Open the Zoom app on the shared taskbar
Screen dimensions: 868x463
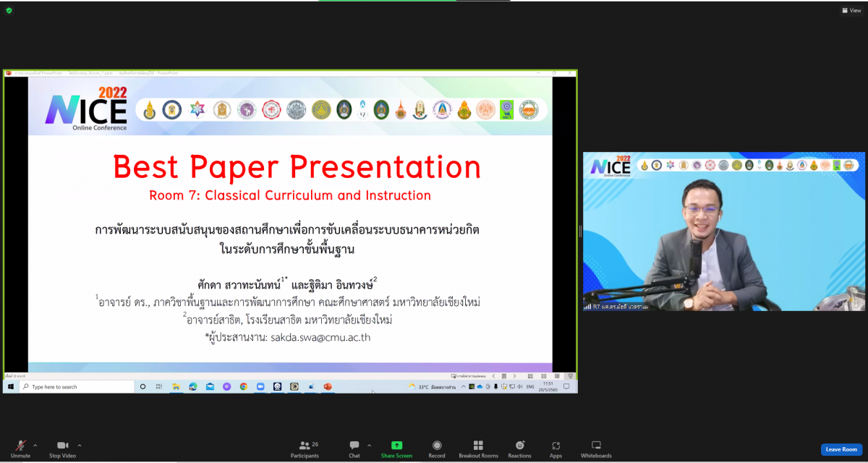pyautogui.click(x=260, y=387)
